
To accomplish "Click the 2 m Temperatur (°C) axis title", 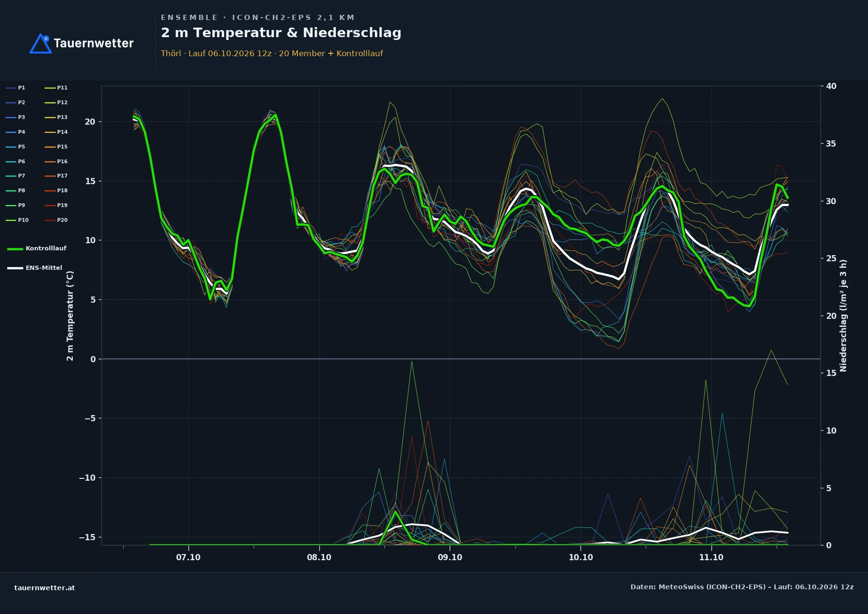I will (70, 316).
